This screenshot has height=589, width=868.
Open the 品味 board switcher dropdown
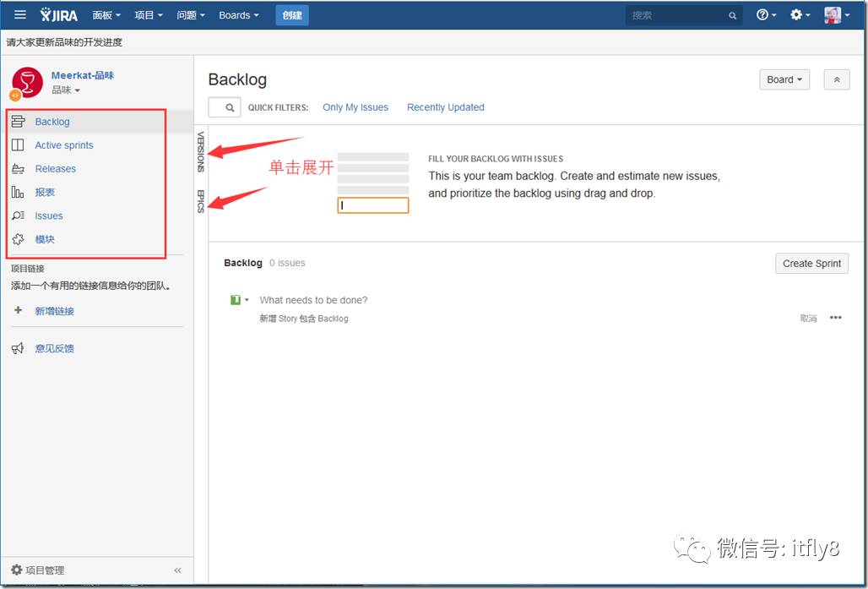(66, 90)
